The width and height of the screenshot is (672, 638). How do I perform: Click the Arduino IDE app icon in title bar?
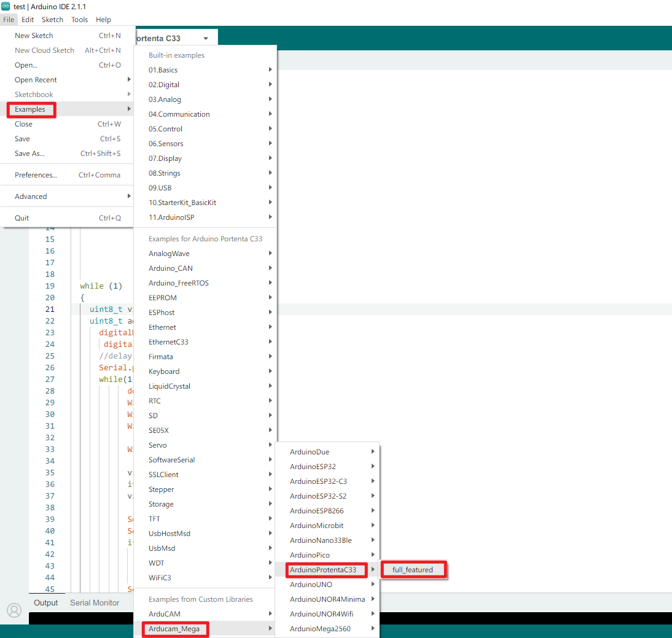coord(6,6)
